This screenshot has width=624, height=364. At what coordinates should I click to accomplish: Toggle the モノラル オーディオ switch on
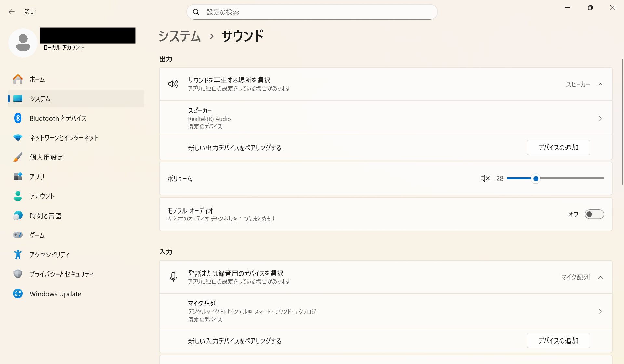pyautogui.click(x=594, y=214)
